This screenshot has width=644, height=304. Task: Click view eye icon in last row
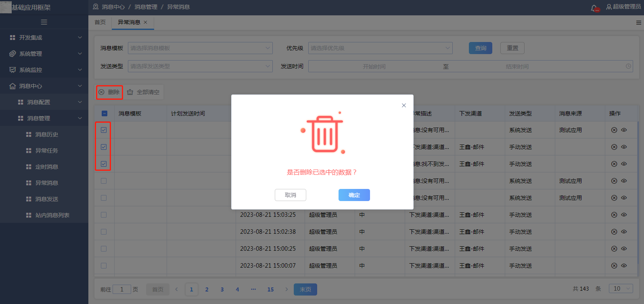pos(624,266)
